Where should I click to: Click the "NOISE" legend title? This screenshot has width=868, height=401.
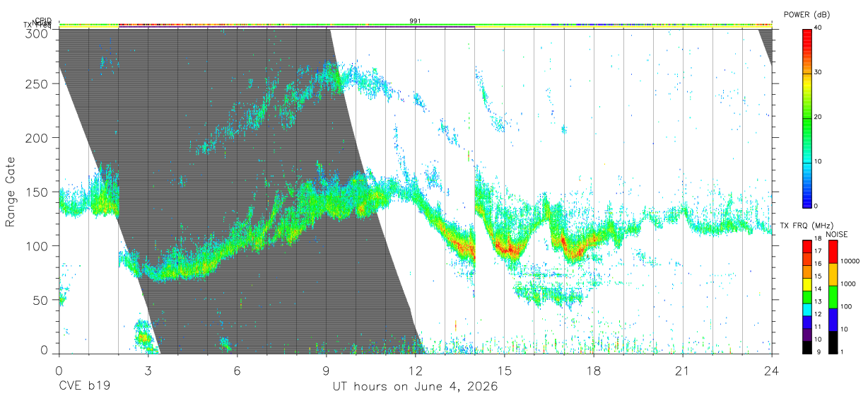[836, 234]
